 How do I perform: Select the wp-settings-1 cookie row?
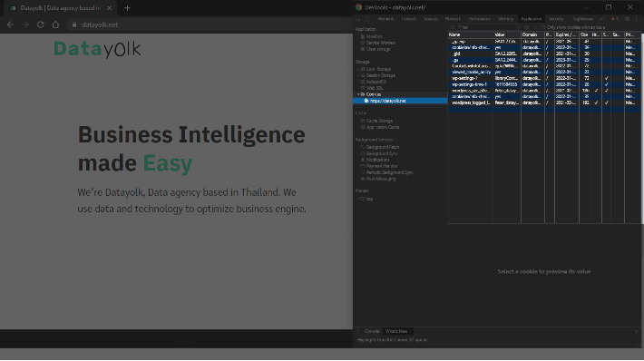click(x=544, y=78)
